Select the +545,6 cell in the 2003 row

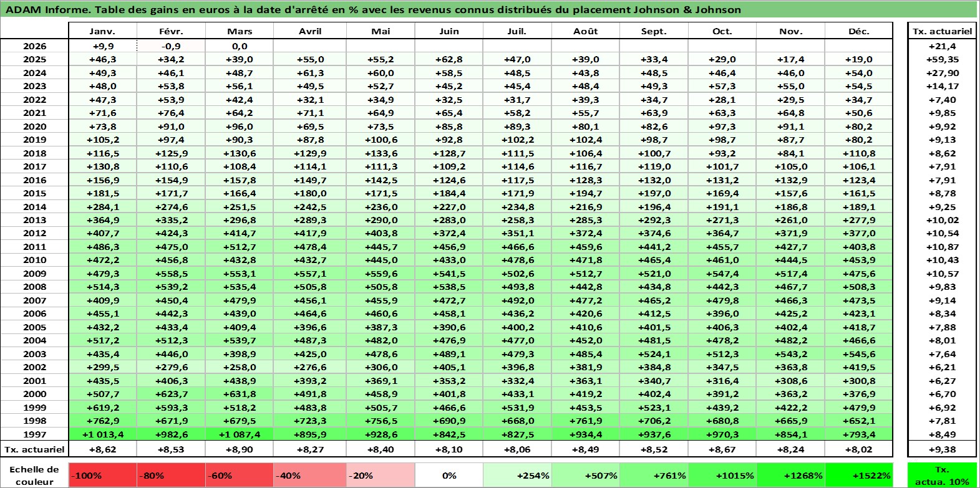tap(859, 354)
